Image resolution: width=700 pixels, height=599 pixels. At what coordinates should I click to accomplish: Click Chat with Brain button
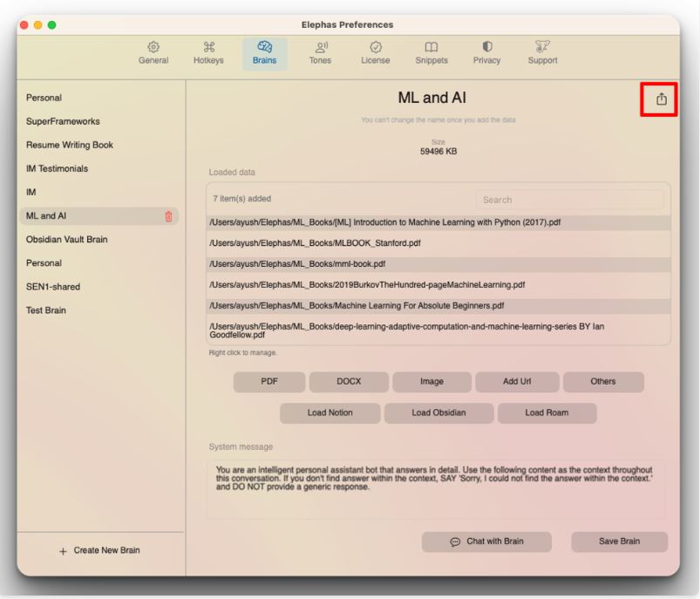(486, 541)
